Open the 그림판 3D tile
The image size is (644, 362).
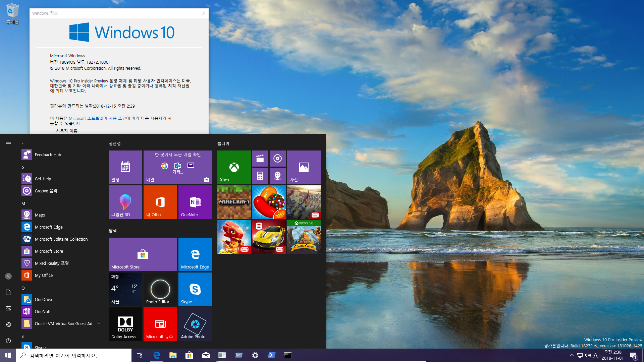pyautogui.click(x=125, y=202)
